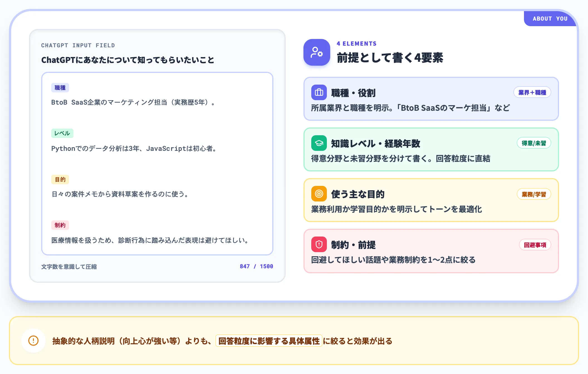Click the description '所属業界と職種を明示。「BtoB SaaSのマーケ担当」など'
This screenshot has height=374, width=588.
pos(410,108)
